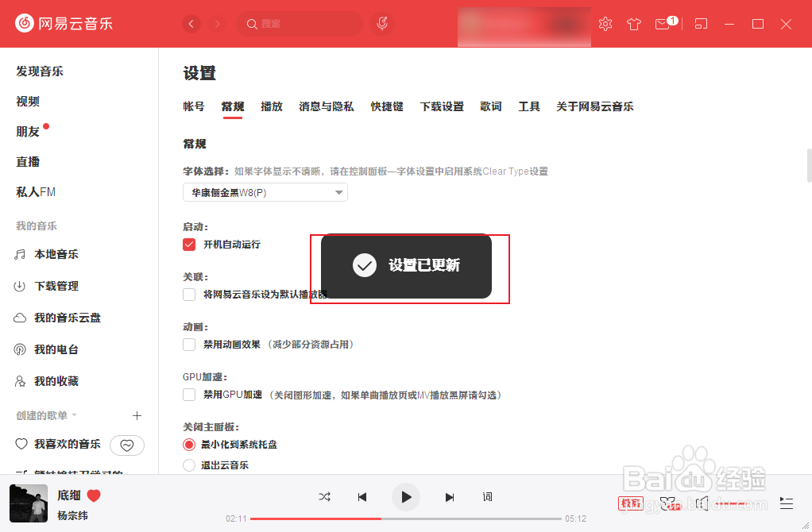The image size is (812, 532).
Task: Toggle shuffle playback mode icon
Action: pyautogui.click(x=324, y=496)
